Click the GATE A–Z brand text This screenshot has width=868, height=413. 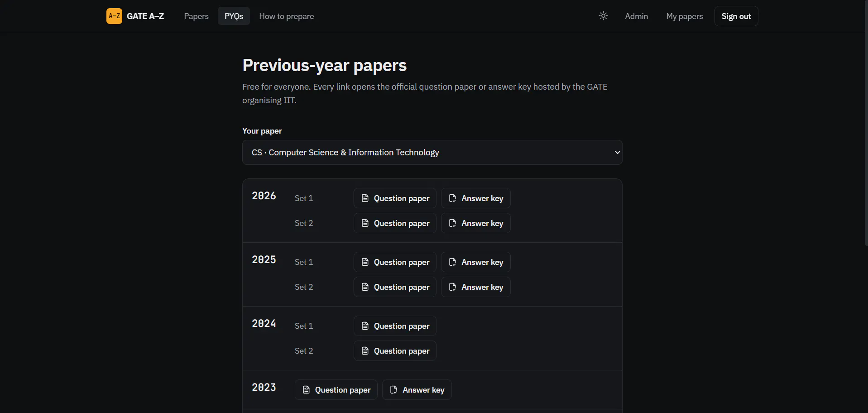pyautogui.click(x=145, y=16)
